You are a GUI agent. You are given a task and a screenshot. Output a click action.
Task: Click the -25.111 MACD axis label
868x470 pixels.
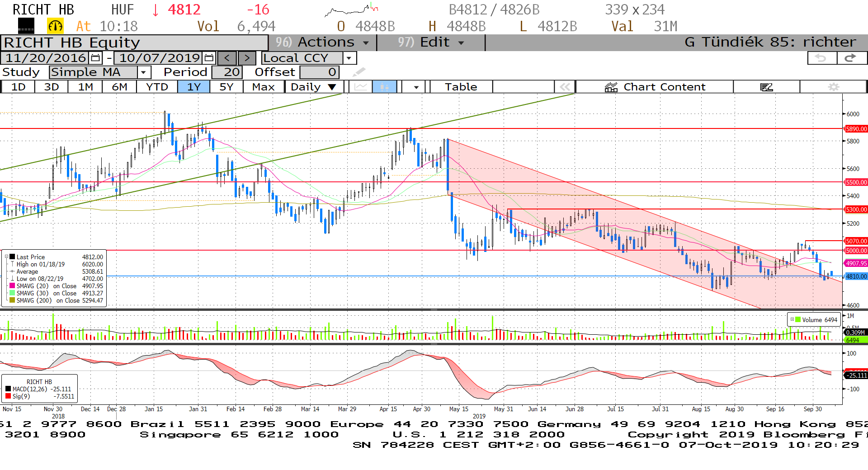pos(856,375)
